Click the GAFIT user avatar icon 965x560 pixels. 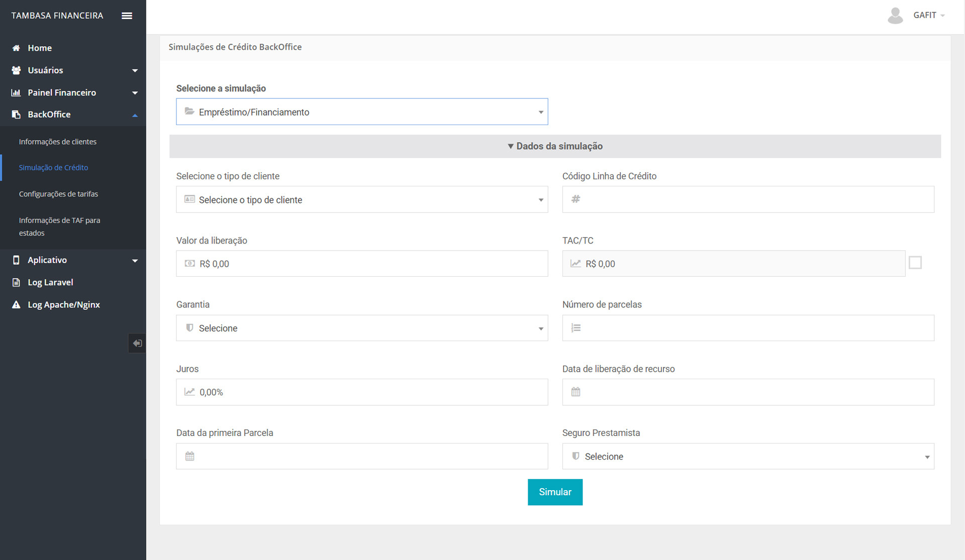(895, 16)
